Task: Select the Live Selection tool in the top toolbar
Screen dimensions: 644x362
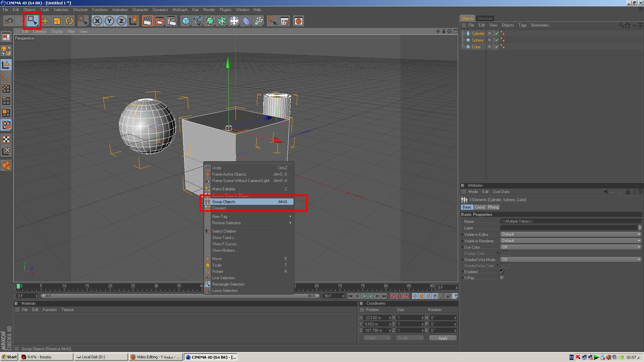Action: click(x=32, y=21)
